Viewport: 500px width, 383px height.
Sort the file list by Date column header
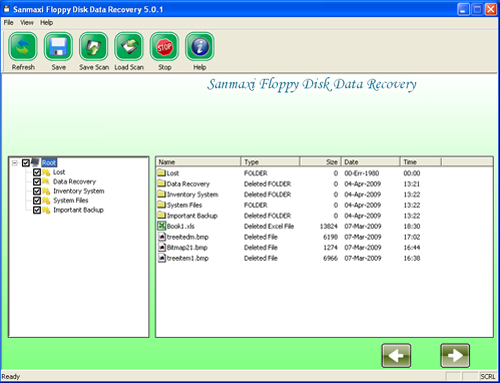click(x=370, y=162)
